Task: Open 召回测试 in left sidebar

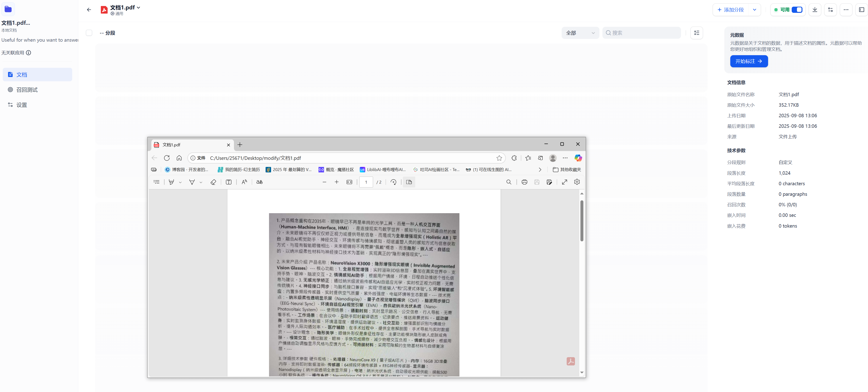Action: click(27, 90)
